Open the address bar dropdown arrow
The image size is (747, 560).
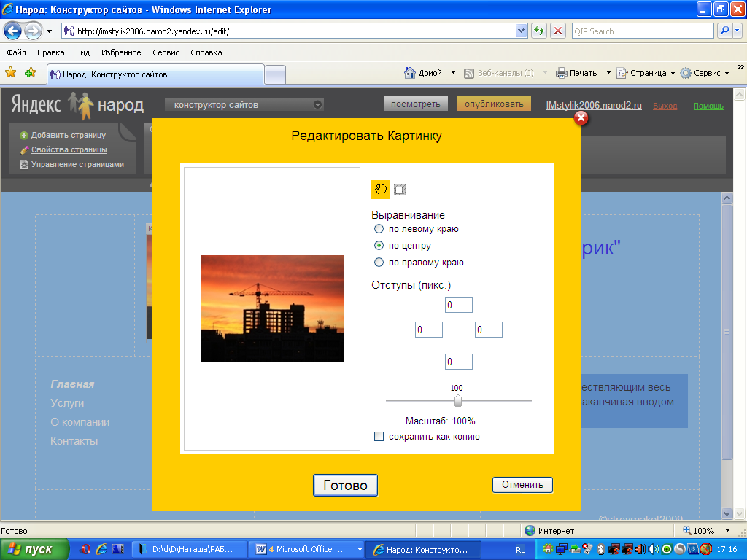(521, 31)
